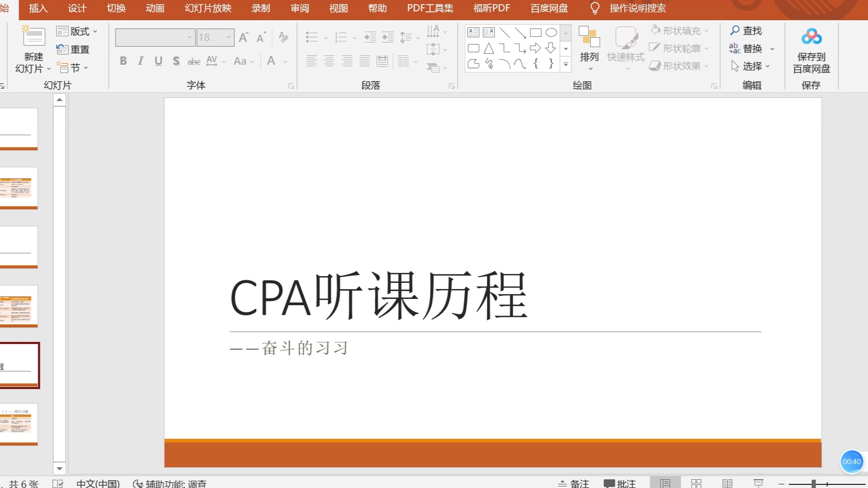Image resolution: width=868 pixels, height=488 pixels.
Task: Open font color dropdown arrow
Action: (285, 62)
